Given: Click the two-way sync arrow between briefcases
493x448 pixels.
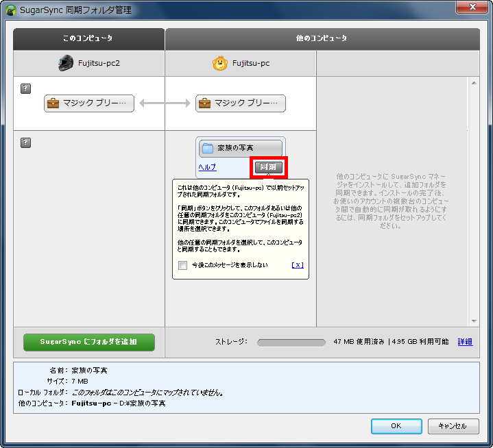Looking at the screenshot, I should click(x=165, y=103).
